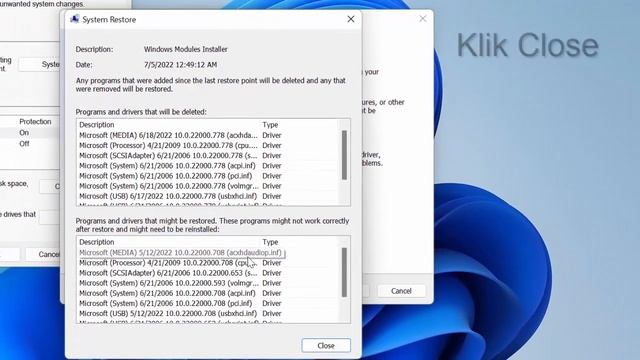Image resolution: width=640 pixels, height=360 pixels.
Task: Select Microsoft (MEDIA) 6/18/2022 driver row
Action: pyautogui.click(x=208, y=135)
